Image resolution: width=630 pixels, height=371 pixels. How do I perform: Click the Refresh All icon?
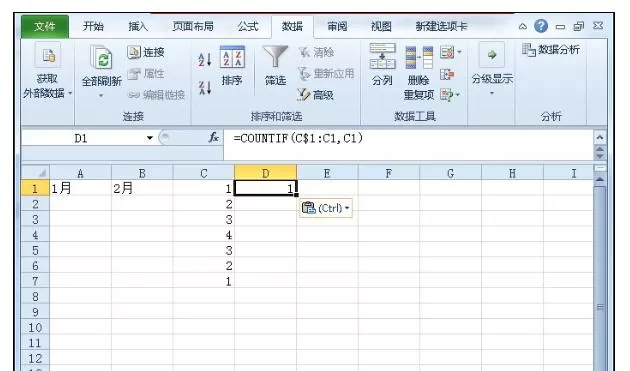[x=101, y=57]
